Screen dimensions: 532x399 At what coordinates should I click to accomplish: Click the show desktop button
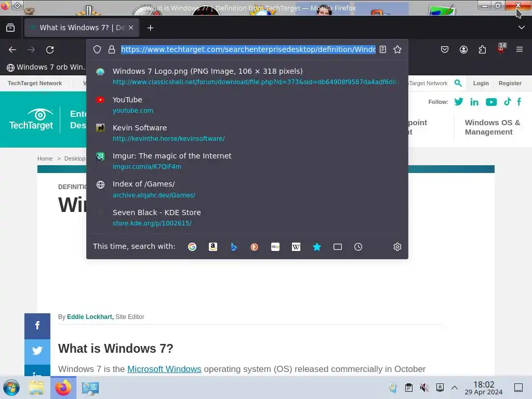(518, 388)
